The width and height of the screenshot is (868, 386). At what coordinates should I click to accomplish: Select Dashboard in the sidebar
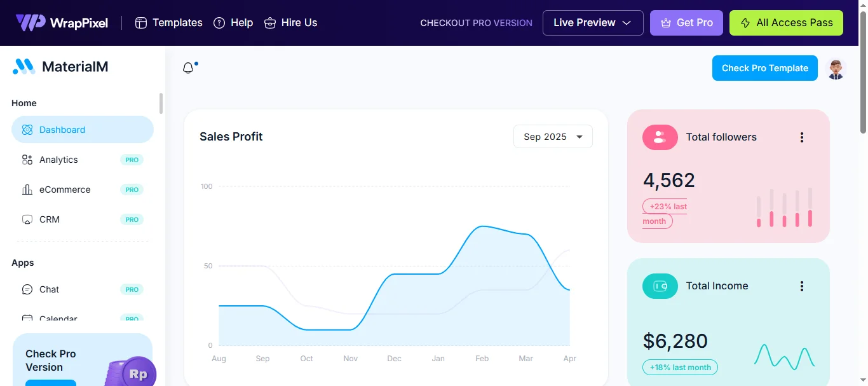click(83, 130)
